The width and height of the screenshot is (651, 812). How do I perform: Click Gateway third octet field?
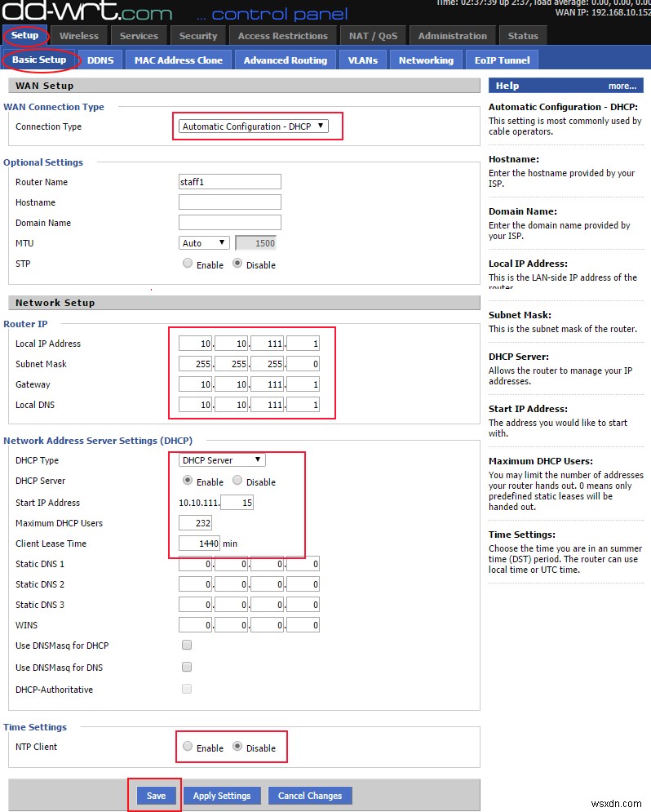pyautogui.click(x=267, y=384)
